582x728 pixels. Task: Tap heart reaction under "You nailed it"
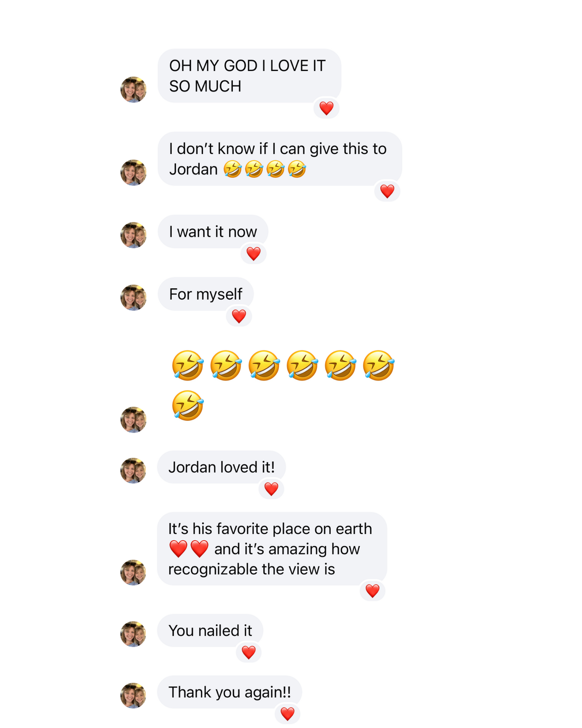coord(249,652)
